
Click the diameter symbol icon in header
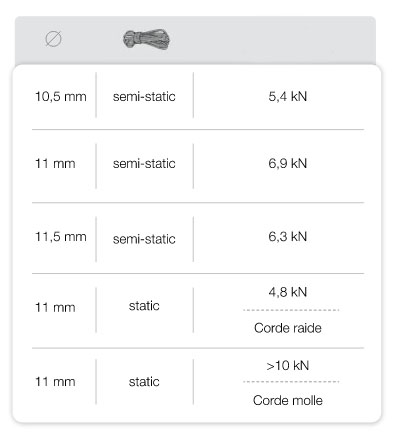click(x=53, y=39)
